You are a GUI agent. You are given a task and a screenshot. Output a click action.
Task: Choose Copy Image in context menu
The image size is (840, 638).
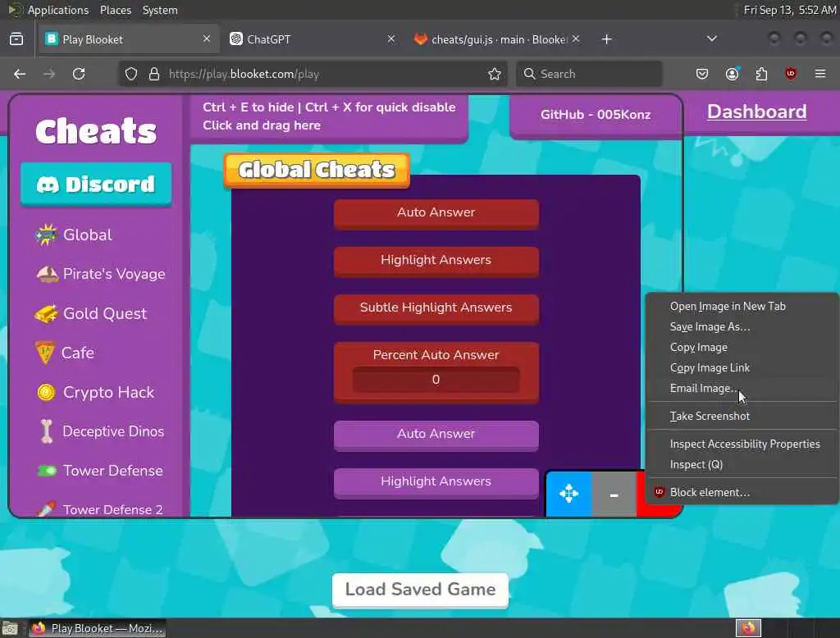click(x=742, y=347)
